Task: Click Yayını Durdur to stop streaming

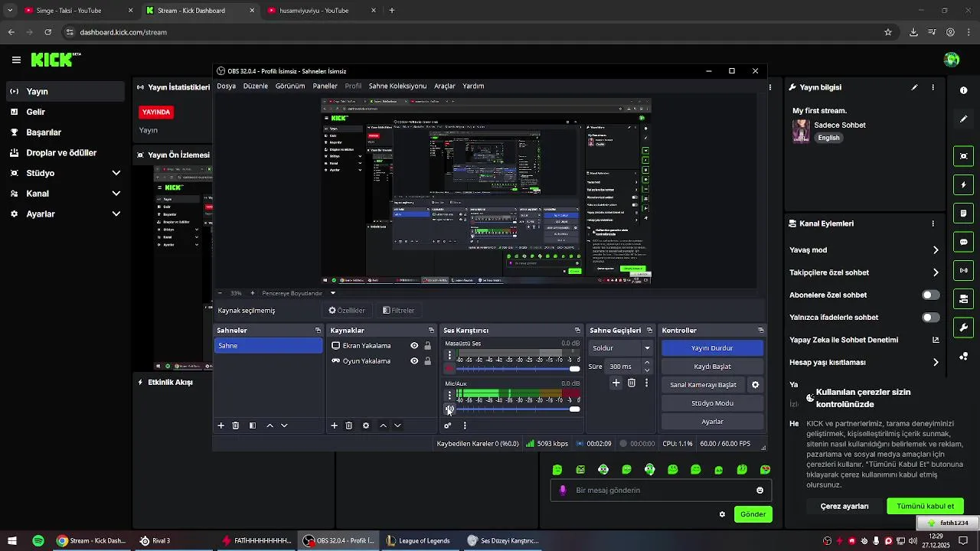Action: pyautogui.click(x=712, y=348)
